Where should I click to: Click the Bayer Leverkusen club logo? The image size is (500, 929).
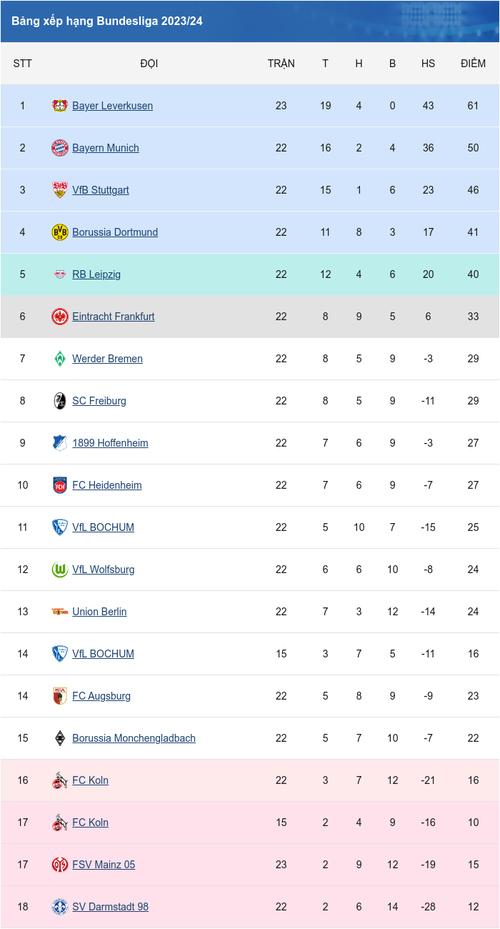(60, 106)
